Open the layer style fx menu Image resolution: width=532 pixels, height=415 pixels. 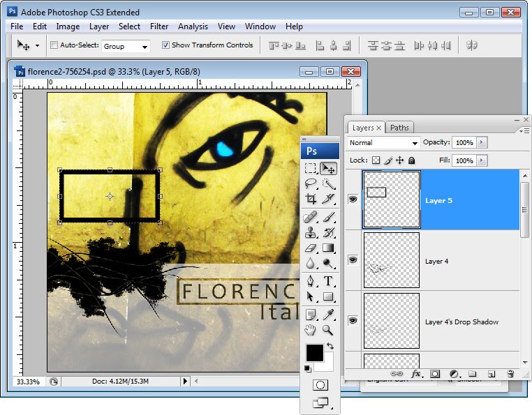[x=416, y=374]
